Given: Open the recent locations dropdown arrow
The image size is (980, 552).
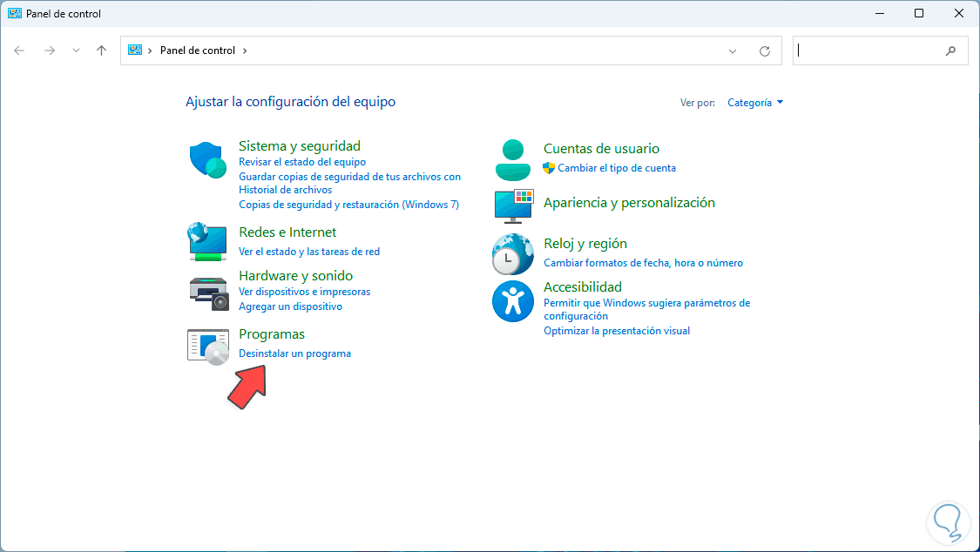Looking at the screenshot, I should click(76, 50).
